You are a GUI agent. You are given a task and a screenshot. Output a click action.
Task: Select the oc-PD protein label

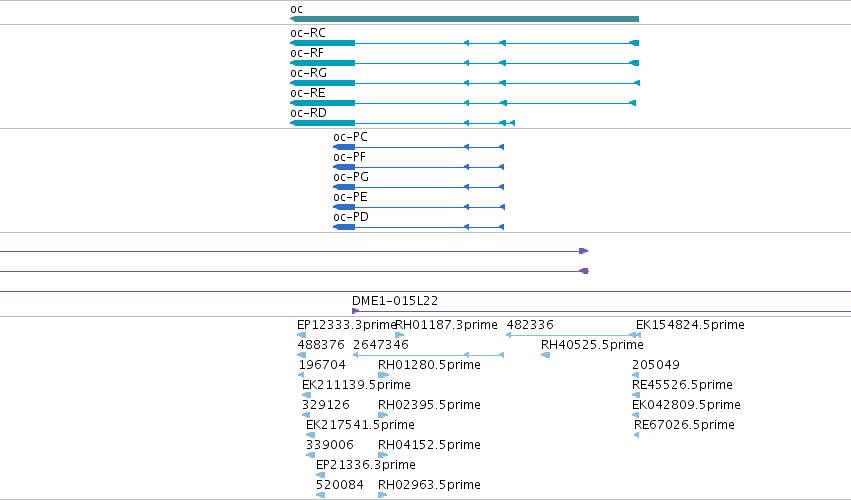(351, 217)
